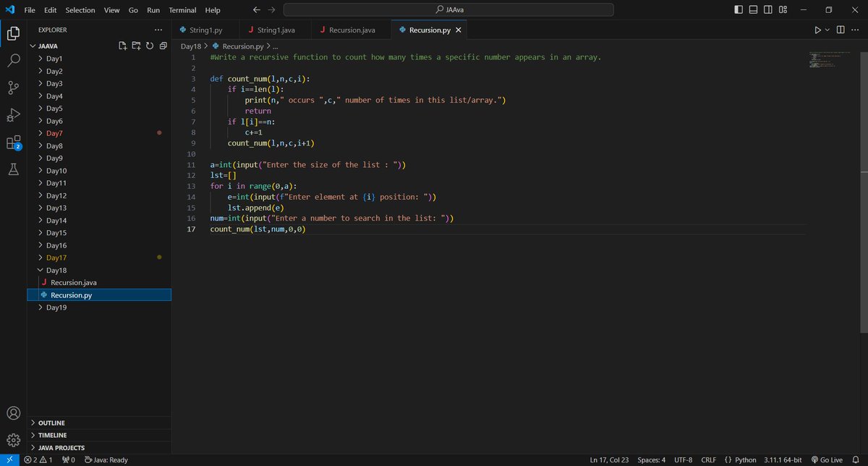
Task: Split the editor to the right
Action: 841,30
